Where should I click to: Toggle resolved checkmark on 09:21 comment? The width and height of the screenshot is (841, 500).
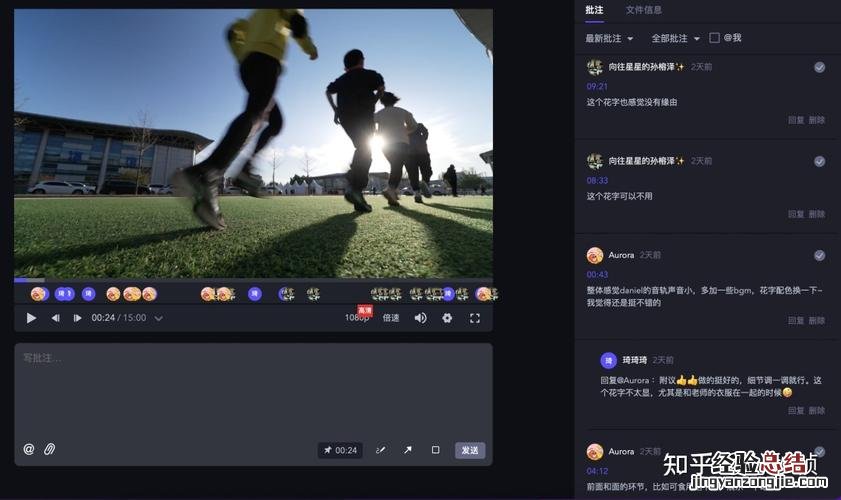click(x=819, y=67)
